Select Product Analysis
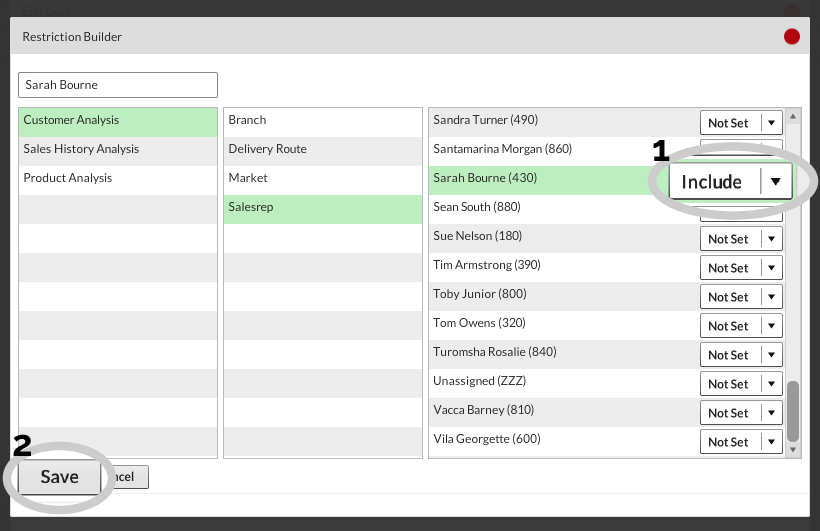Viewport: 820px width, 531px height. tap(118, 178)
